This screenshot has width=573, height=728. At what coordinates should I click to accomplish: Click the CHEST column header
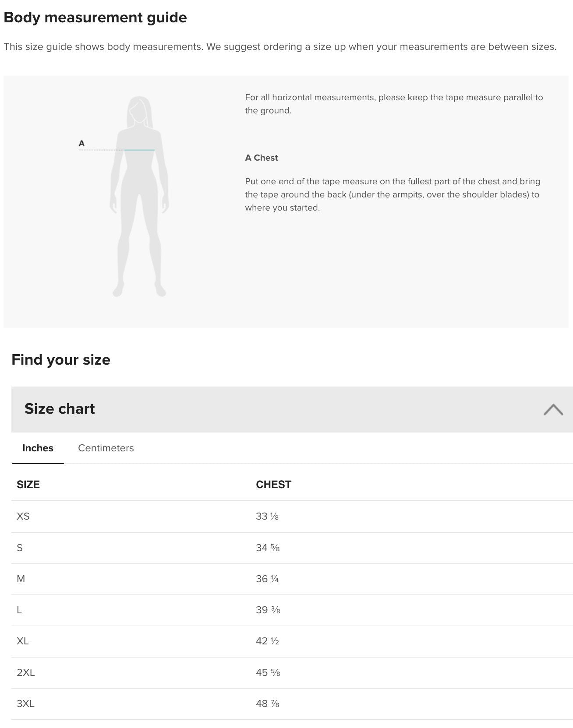coord(273,485)
